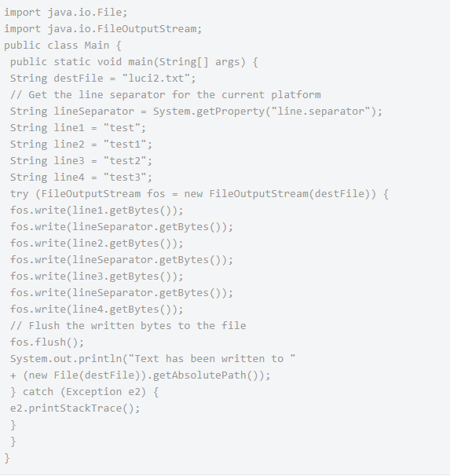450x476 pixels.
Task: Click the getAbsolutePath() call line
Action: pyautogui.click(x=141, y=375)
